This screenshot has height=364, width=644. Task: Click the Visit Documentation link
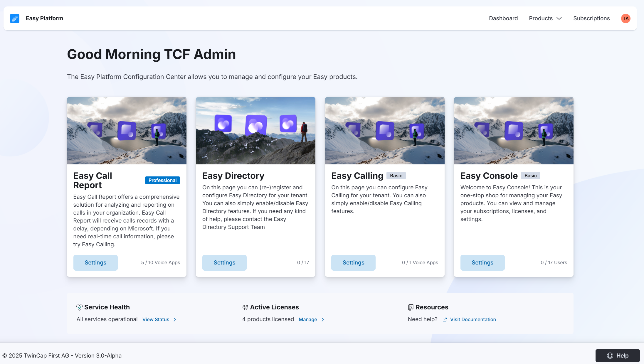[x=473, y=320]
